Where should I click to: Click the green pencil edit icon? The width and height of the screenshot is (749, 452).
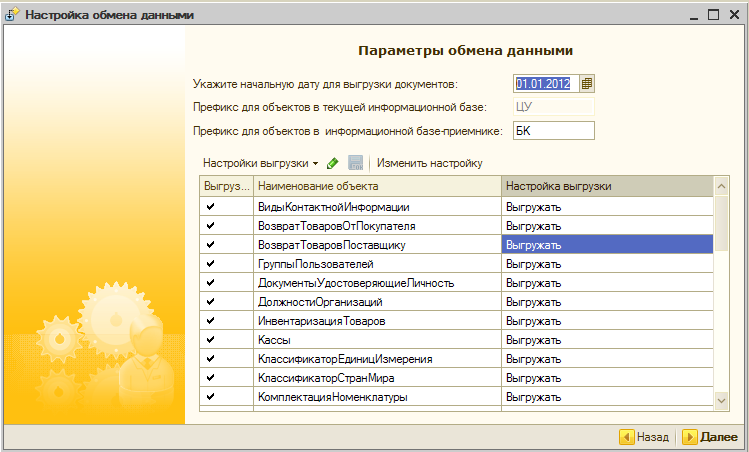tap(333, 163)
